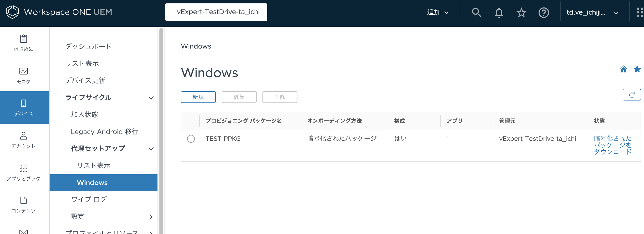644x234 pixels.
Task: Open the デバイス section in the sidebar
Action: (24, 107)
